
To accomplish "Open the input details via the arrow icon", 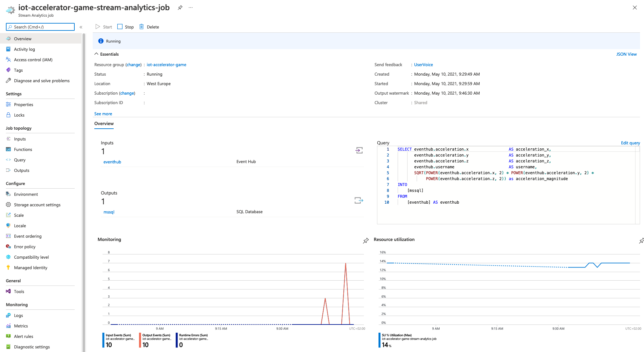I will 359,150.
